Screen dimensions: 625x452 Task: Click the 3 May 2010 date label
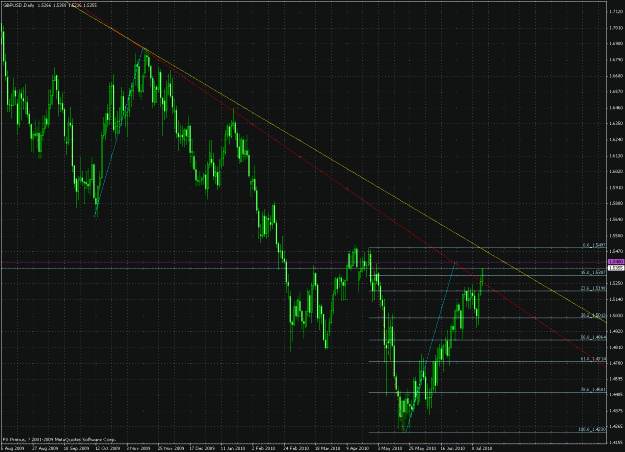click(390, 448)
